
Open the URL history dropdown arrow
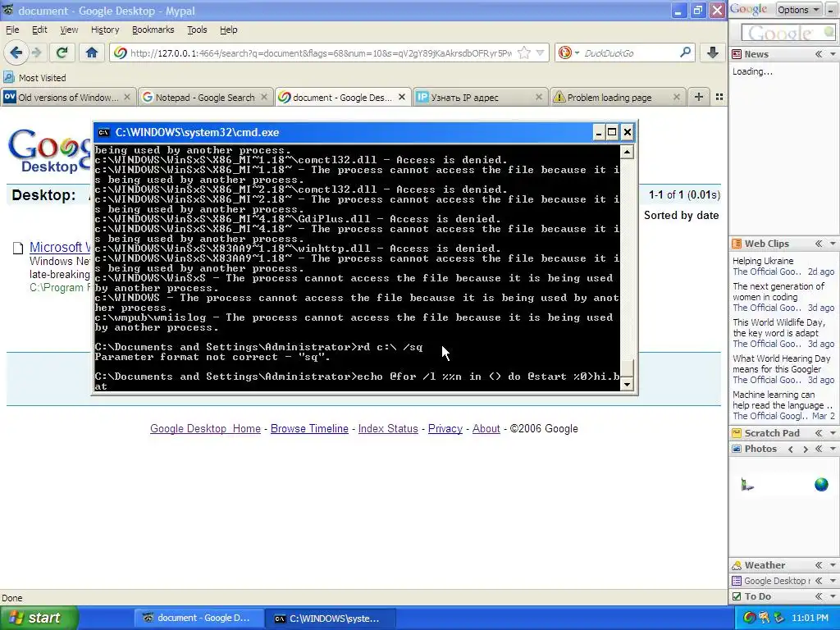click(541, 52)
